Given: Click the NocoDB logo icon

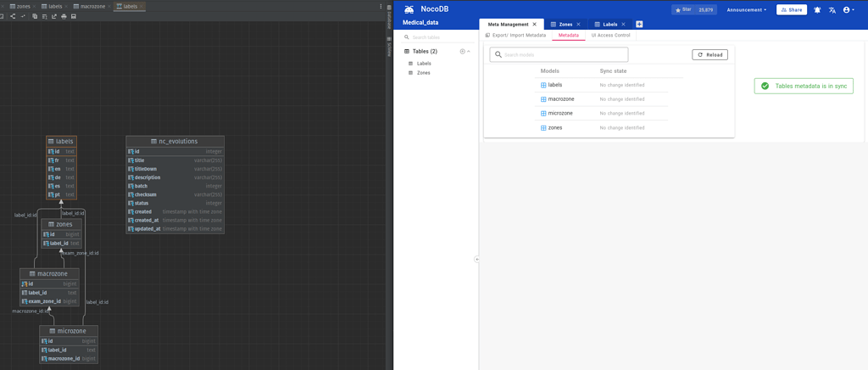Looking at the screenshot, I should point(409,9).
